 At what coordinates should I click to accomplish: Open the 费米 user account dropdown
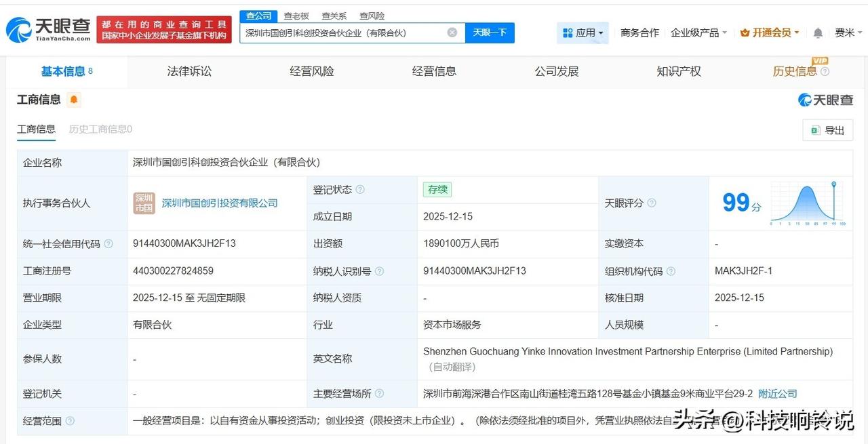pos(848,33)
